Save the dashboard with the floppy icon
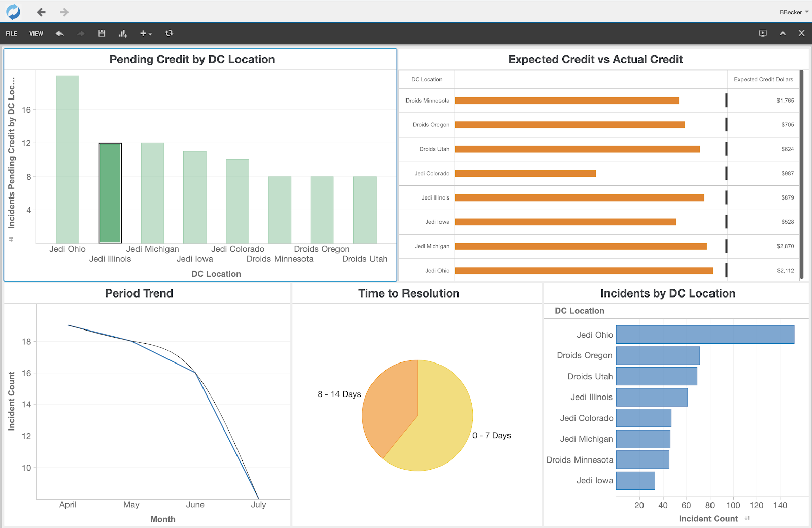 [101, 34]
